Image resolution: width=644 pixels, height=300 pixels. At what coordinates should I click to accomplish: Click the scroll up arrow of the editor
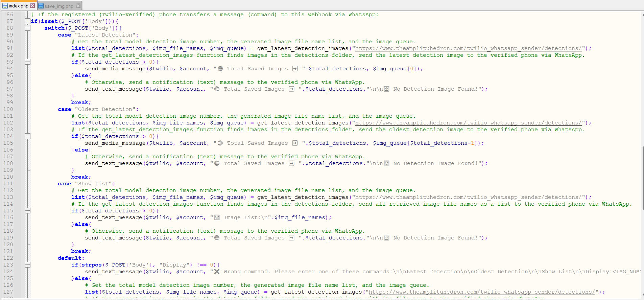(642, 15)
